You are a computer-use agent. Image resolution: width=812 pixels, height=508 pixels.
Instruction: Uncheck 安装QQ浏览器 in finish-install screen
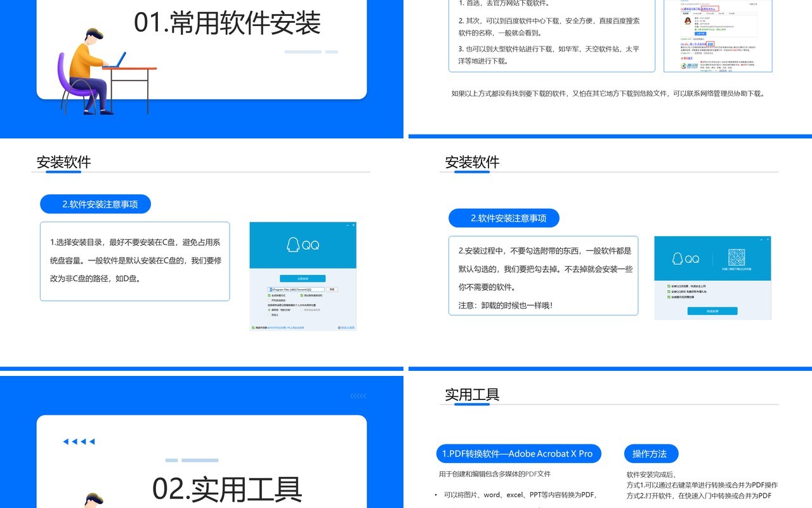669,286
